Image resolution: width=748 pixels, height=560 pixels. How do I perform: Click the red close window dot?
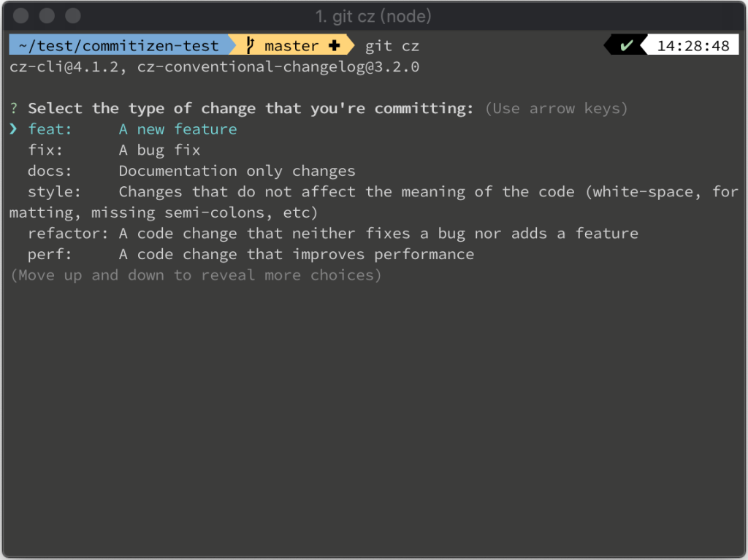pos(21,16)
